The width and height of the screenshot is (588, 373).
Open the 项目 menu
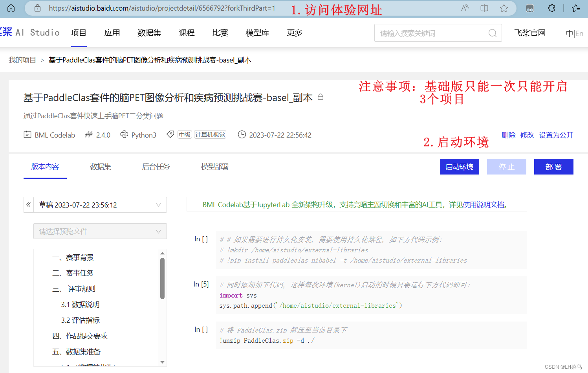coord(79,33)
